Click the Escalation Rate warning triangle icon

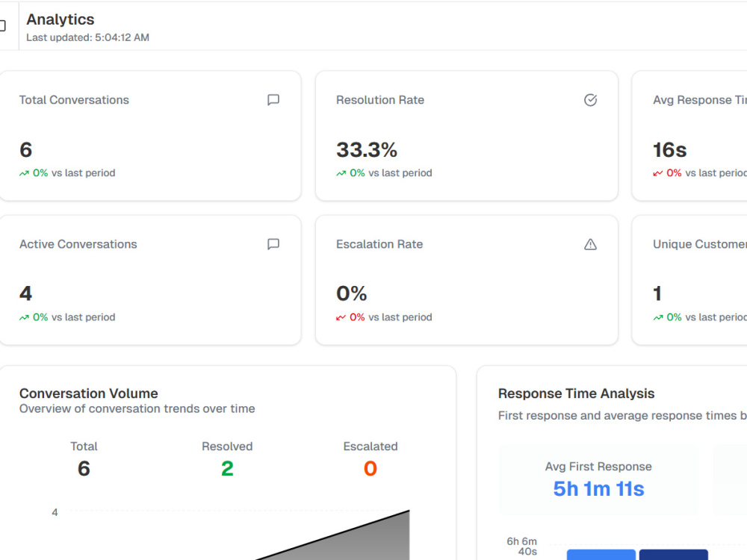click(x=590, y=244)
